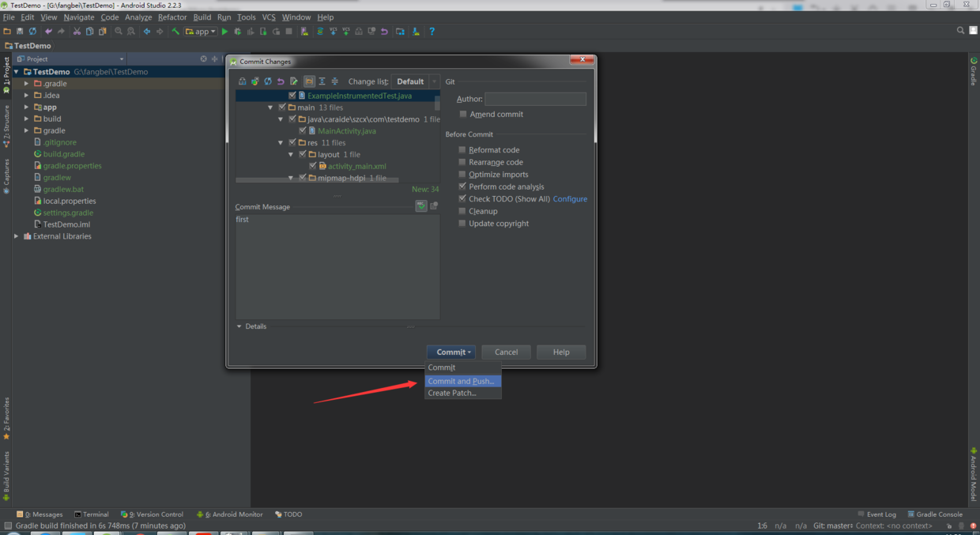
Task: Open the Gradle Console button
Action: click(934, 514)
